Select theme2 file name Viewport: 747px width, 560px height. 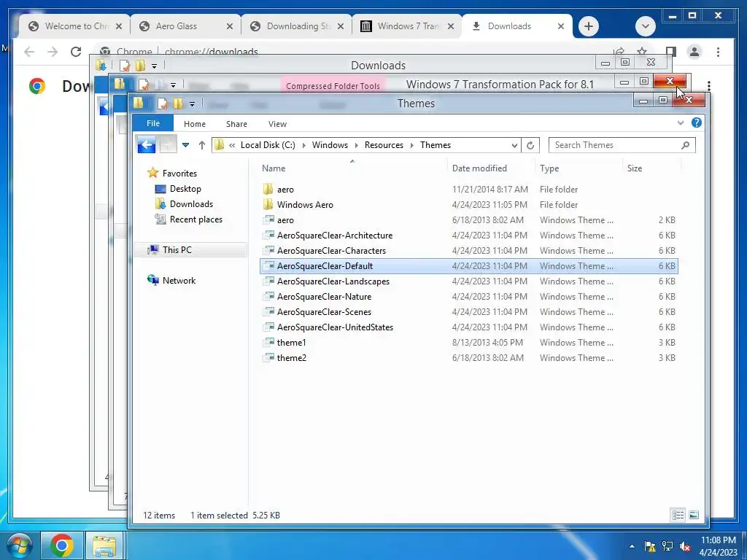pos(292,357)
